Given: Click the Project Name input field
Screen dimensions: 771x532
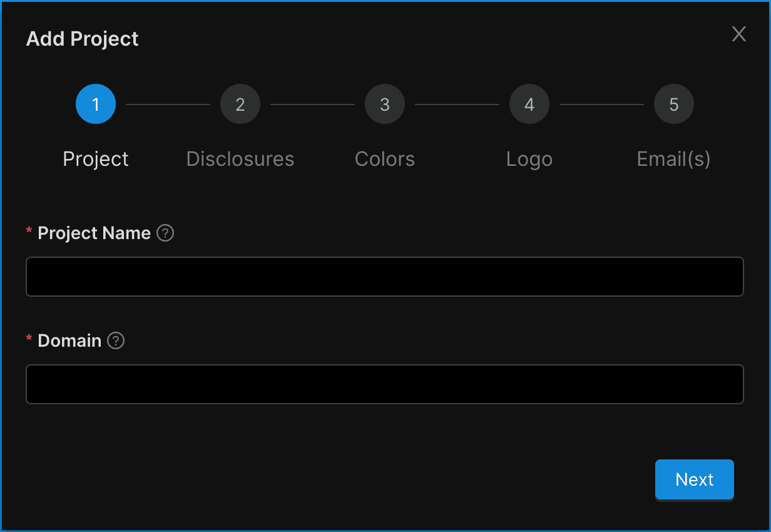Looking at the screenshot, I should pos(384,277).
